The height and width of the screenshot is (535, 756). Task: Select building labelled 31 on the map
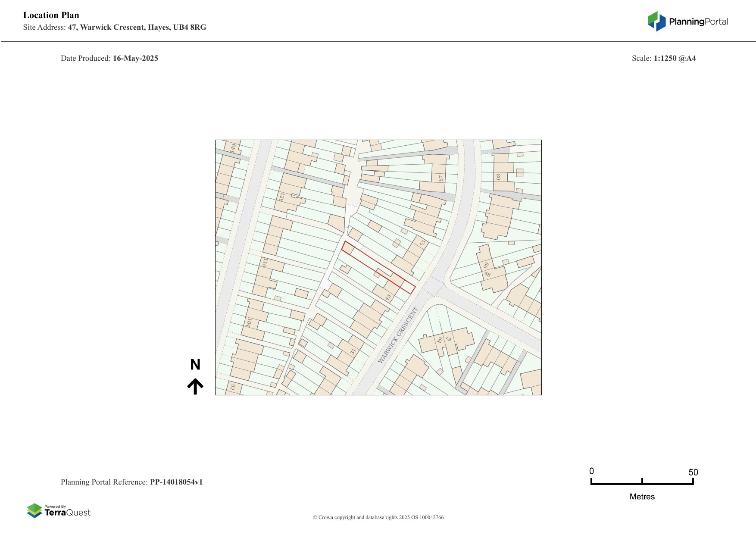tap(353, 352)
